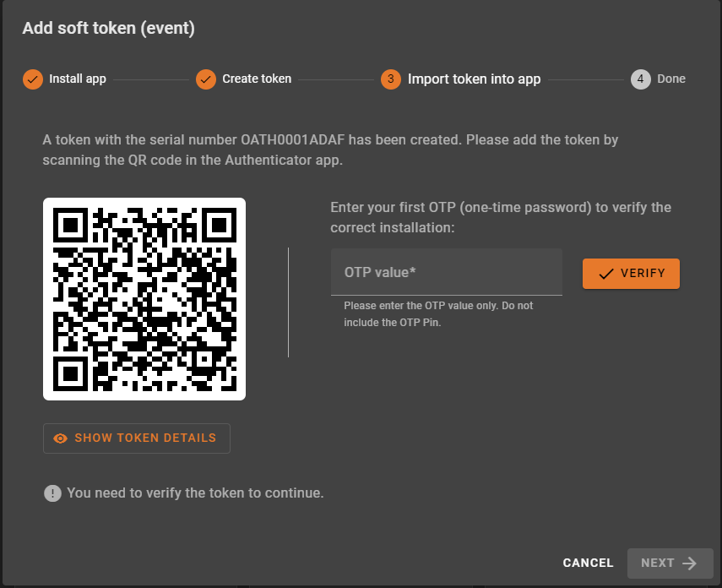Go to the Create token step label
Screen dimensions: 722x588
tap(257, 79)
